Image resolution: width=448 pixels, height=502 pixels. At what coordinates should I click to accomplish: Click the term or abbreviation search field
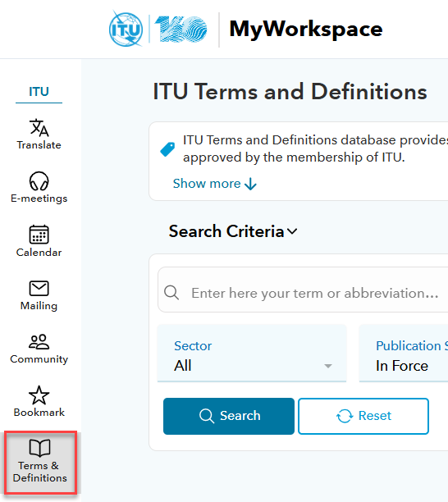coord(303,290)
